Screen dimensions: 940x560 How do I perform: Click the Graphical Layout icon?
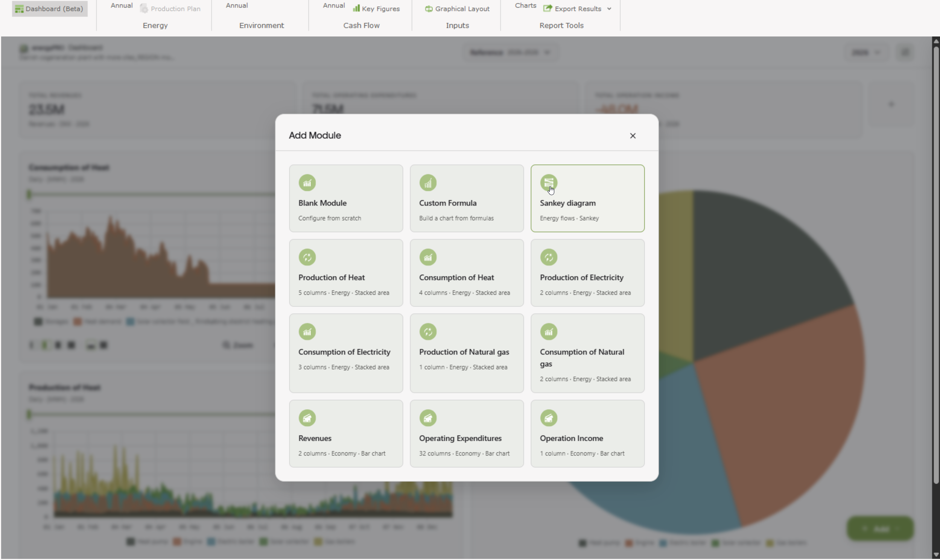tap(429, 9)
